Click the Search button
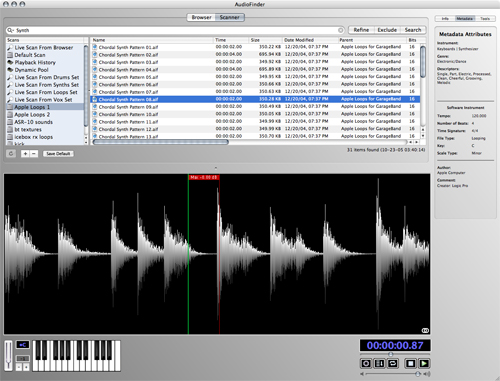This screenshot has height=381, width=500. 413,30
